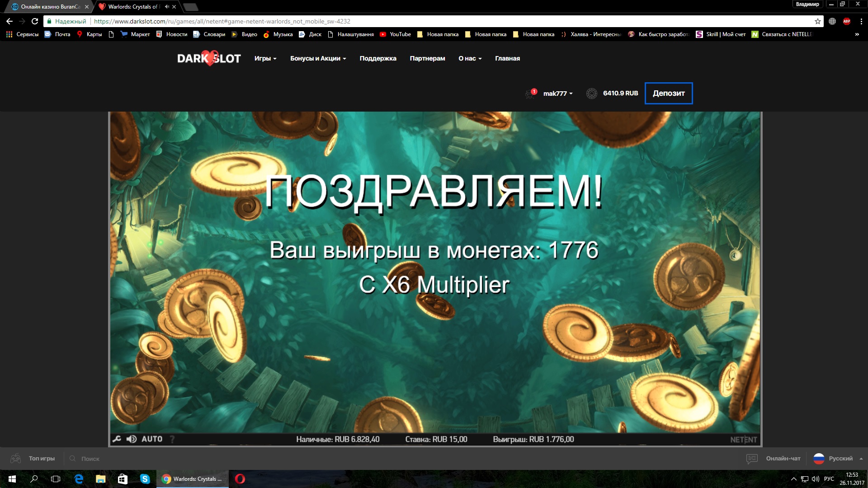868x488 pixels.
Task: Click the Владимир profile button
Action: [807, 4]
